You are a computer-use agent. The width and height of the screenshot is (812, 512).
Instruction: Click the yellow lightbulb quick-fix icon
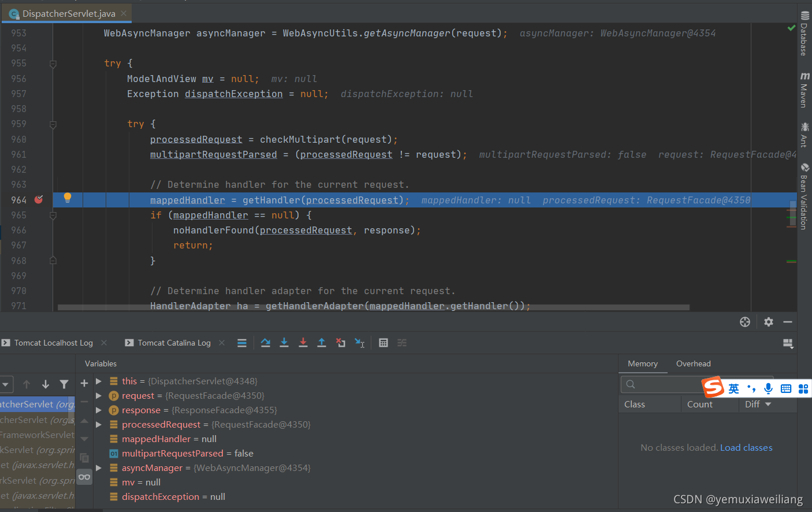[x=68, y=198]
